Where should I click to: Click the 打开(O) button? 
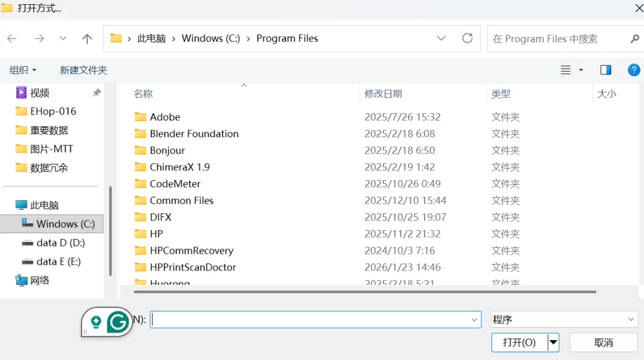pos(519,342)
